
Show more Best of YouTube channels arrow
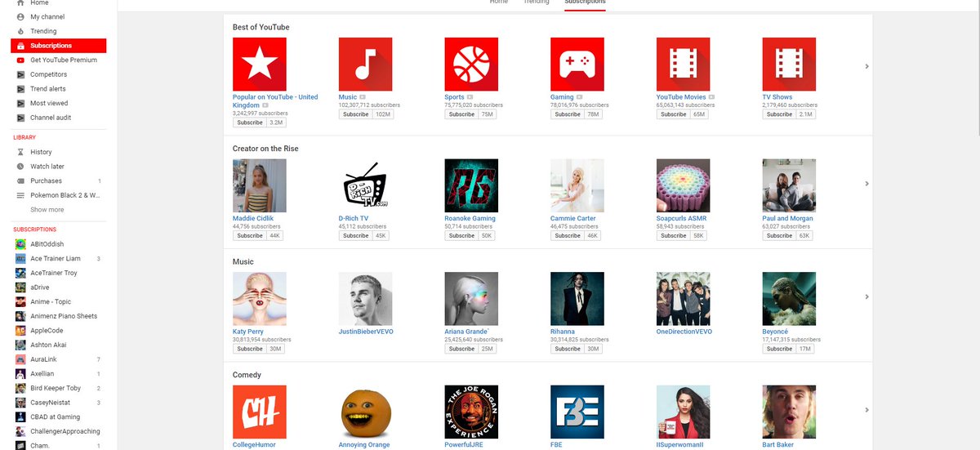click(x=866, y=66)
